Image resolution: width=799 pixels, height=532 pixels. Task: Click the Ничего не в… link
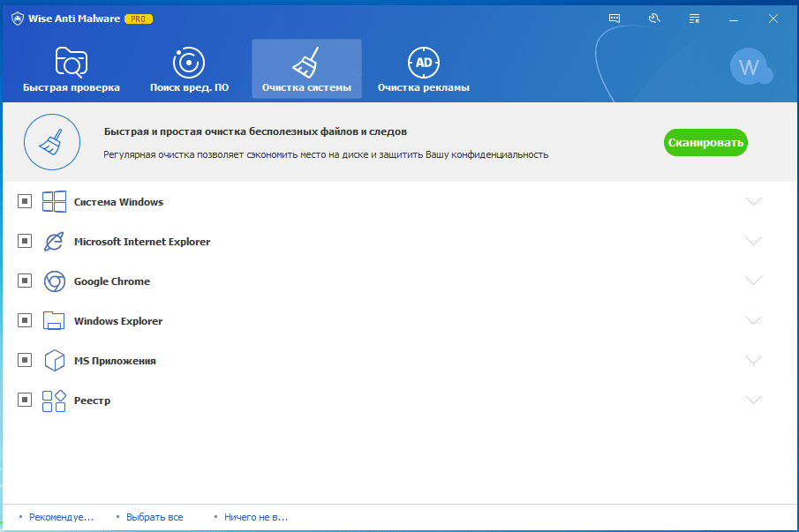click(256, 517)
